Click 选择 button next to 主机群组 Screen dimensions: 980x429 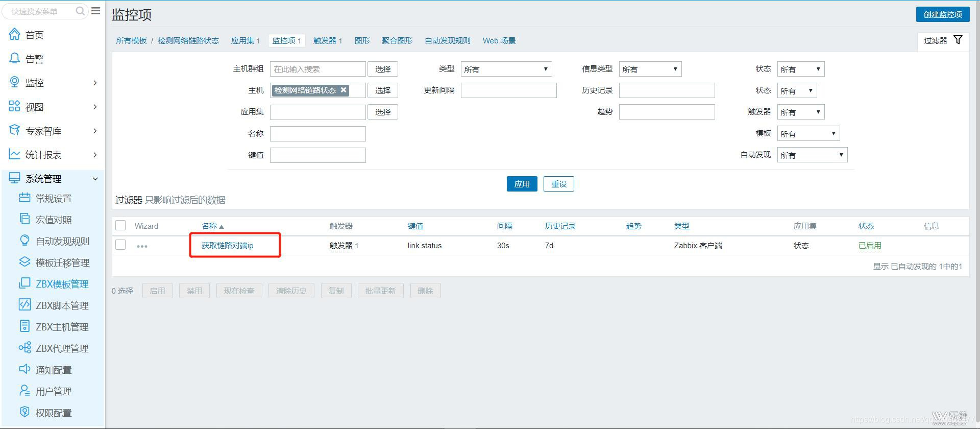pos(383,69)
